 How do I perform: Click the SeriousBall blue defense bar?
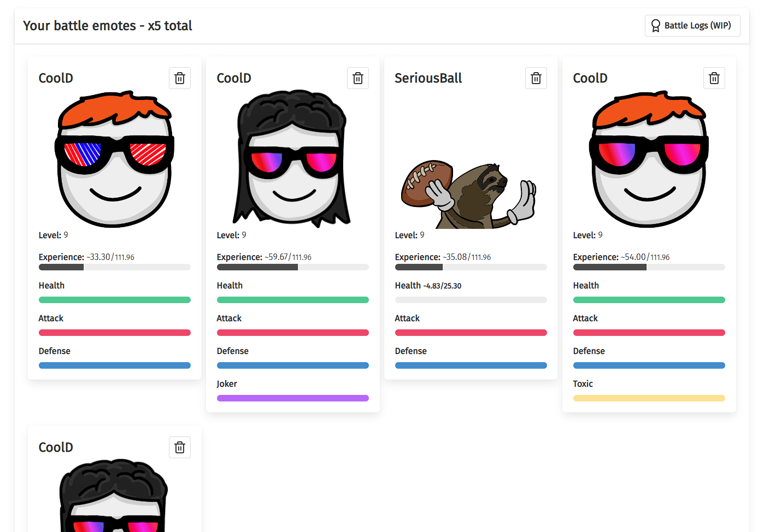(x=471, y=365)
